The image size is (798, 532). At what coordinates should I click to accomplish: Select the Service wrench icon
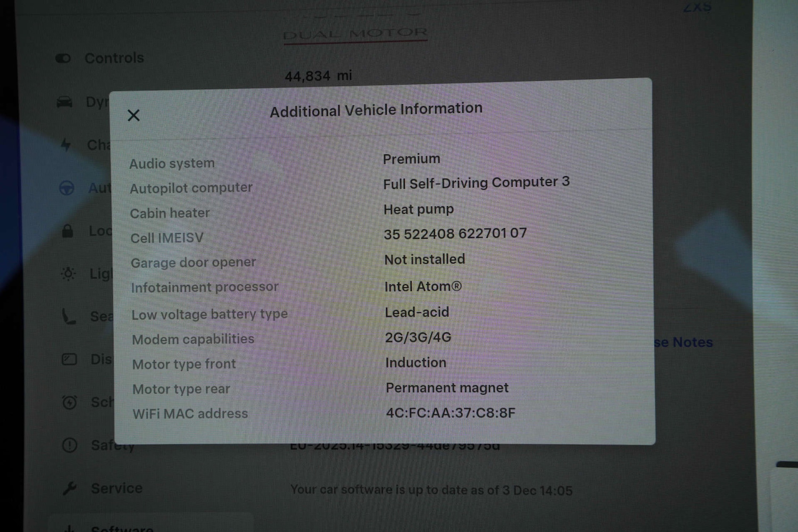(70, 488)
